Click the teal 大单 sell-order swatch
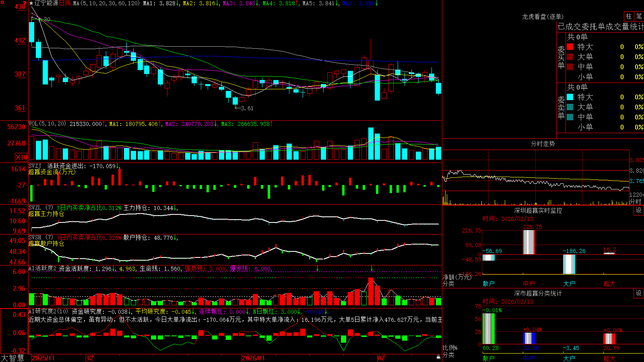The image size is (644, 362). pos(570,107)
